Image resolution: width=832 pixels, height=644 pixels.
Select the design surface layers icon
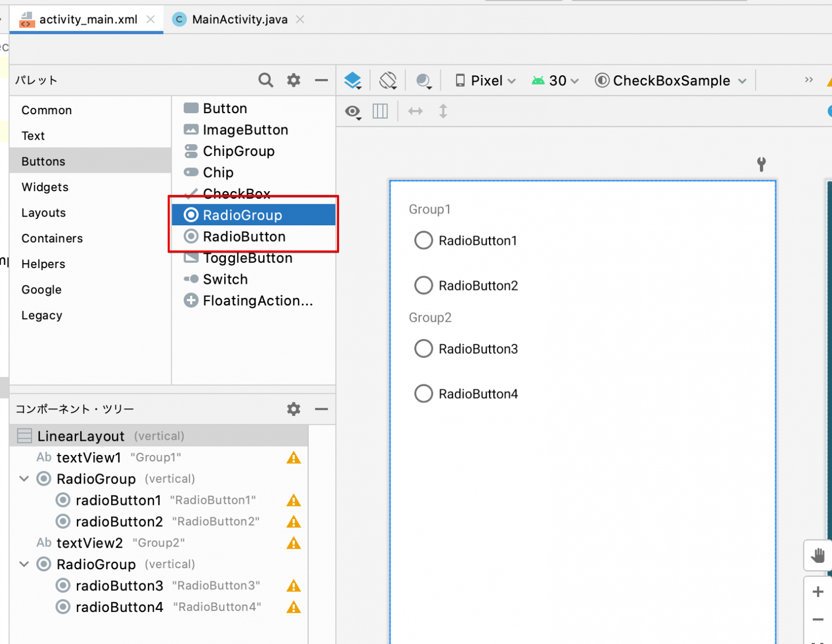coord(353,80)
